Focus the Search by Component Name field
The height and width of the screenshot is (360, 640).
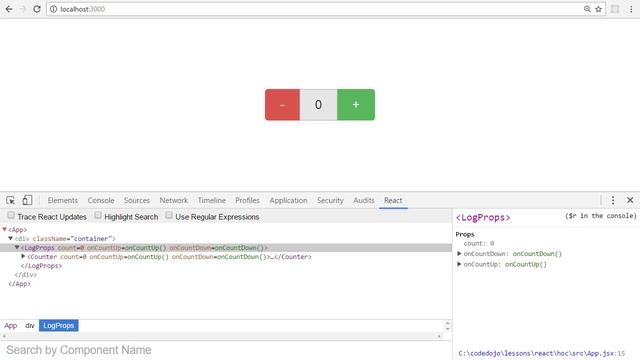[x=226, y=350]
